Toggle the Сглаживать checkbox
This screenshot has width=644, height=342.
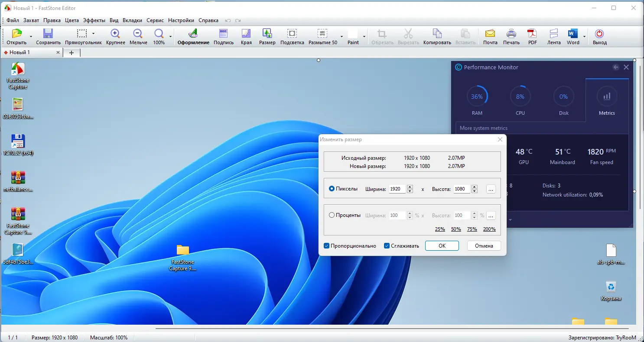(387, 246)
